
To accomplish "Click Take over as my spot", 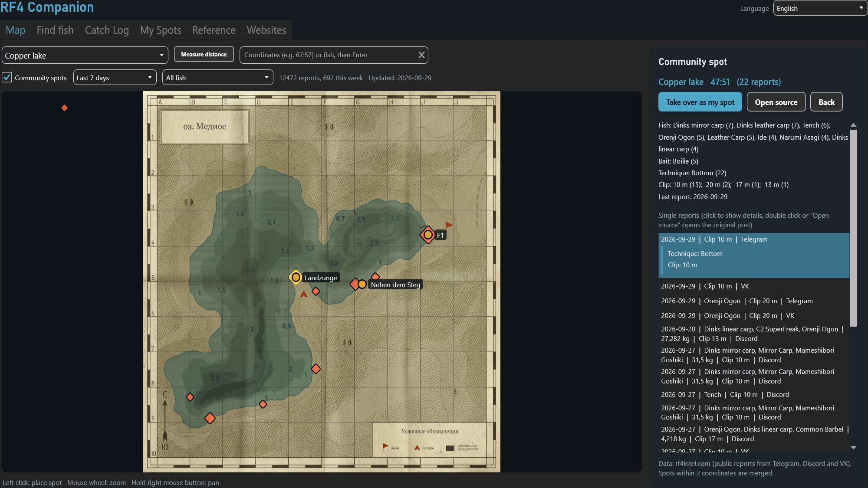I will click(700, 102).
